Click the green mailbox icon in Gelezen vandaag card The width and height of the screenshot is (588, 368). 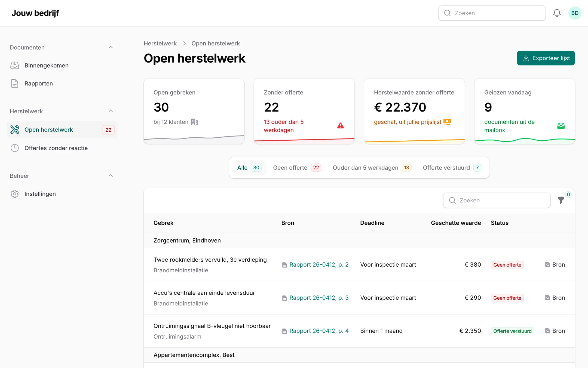[x=561, y=126]
